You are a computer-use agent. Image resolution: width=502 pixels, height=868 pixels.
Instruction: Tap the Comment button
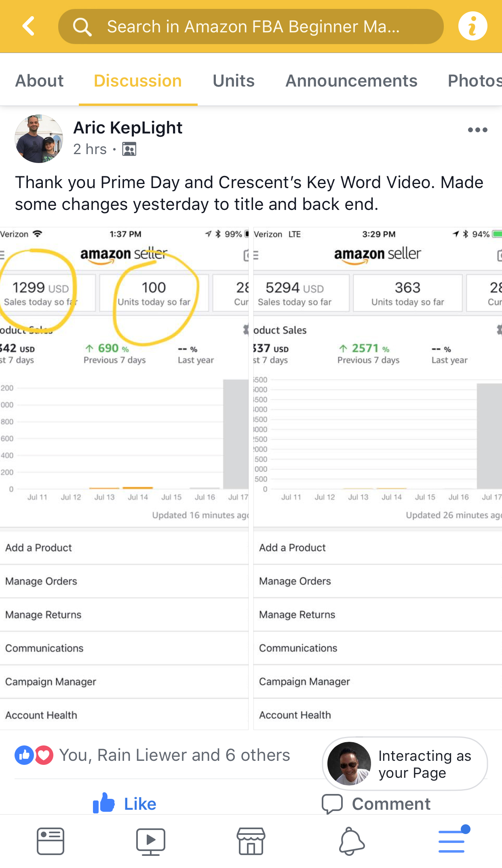coord(376,804)
